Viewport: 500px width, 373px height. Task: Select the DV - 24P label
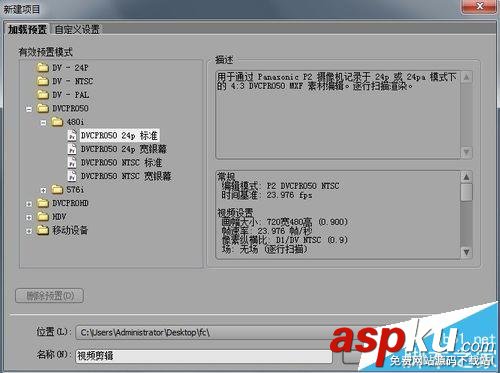pos(70,68)
